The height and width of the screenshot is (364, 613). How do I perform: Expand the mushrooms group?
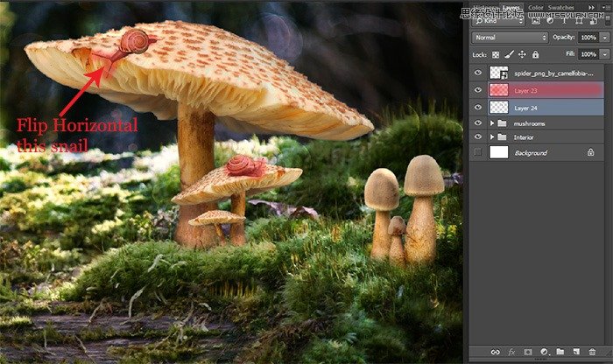coord(492,123)
